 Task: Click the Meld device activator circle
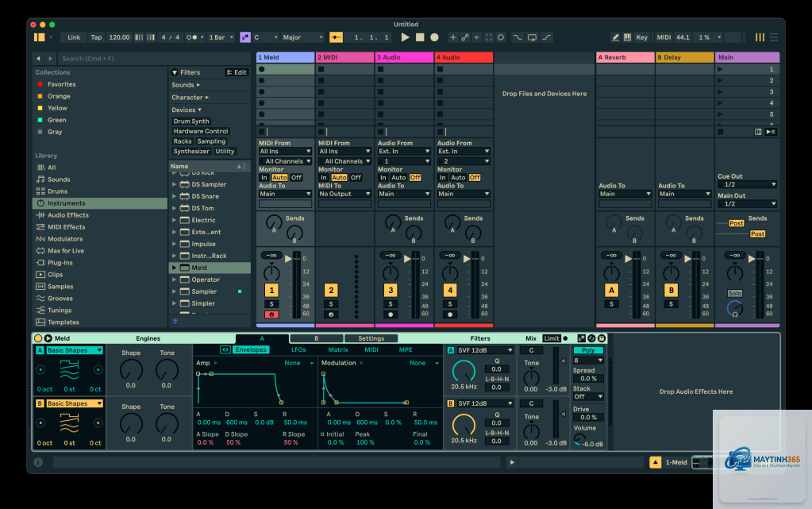[x=38, y=338]
